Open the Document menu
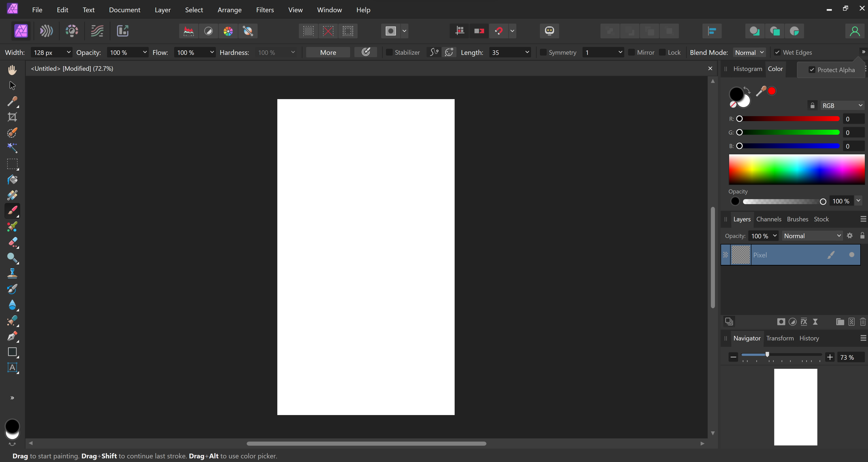Viewport: 868px width, 462px height. pyautogui.click(x=124, y=10)
